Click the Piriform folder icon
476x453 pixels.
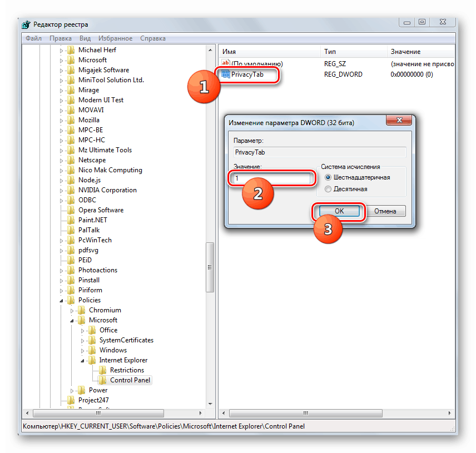(x=71, y=290)
